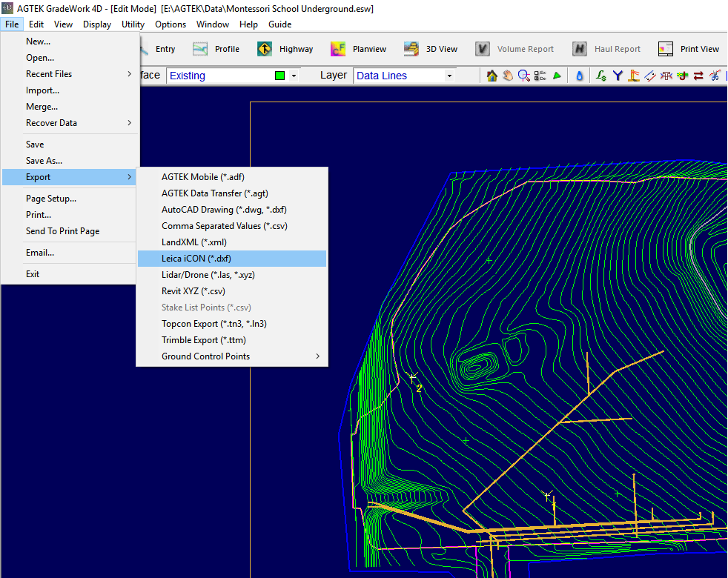Click Save As in File menu

44,161
